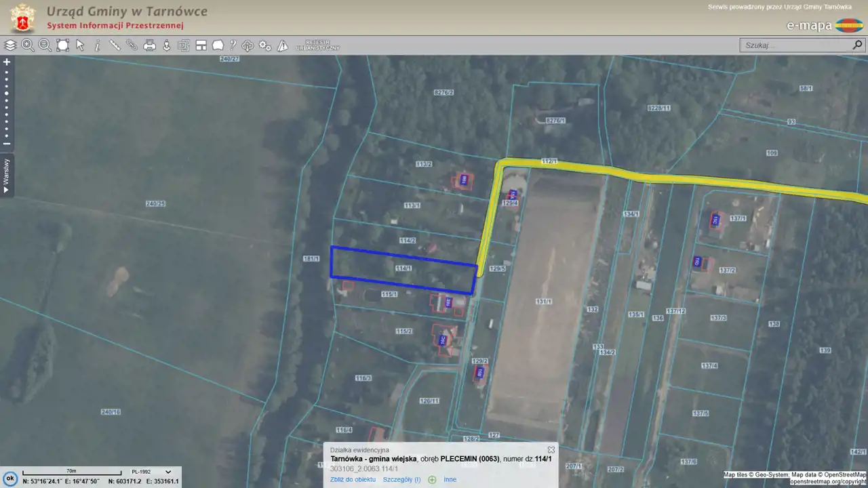
Task: Click the chain link share icon
Action: pyautogui.click(x=132, y=45)
